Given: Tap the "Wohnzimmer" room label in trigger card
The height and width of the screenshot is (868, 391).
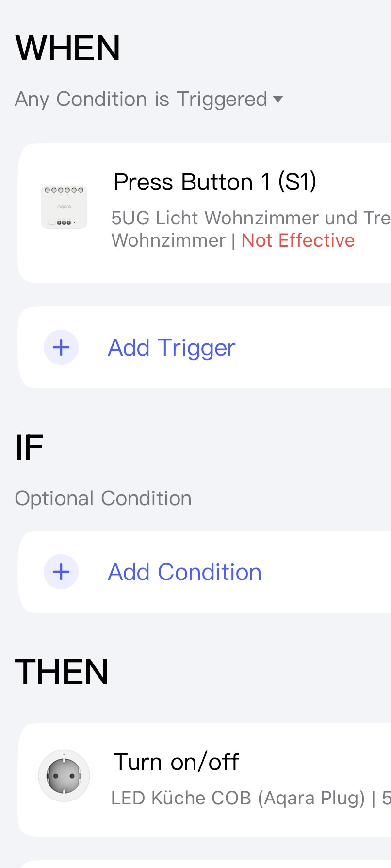Looking at the screenshot, I should click(168, 240).
